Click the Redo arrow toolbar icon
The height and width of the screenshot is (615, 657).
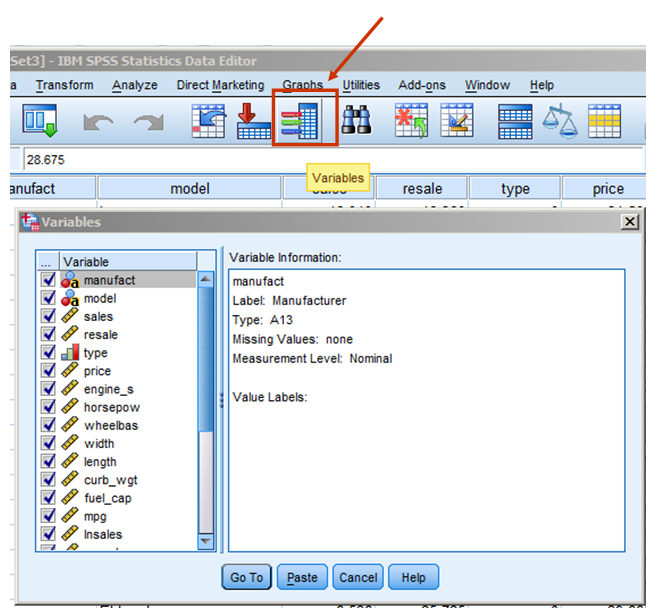click(x=148, y=122)
